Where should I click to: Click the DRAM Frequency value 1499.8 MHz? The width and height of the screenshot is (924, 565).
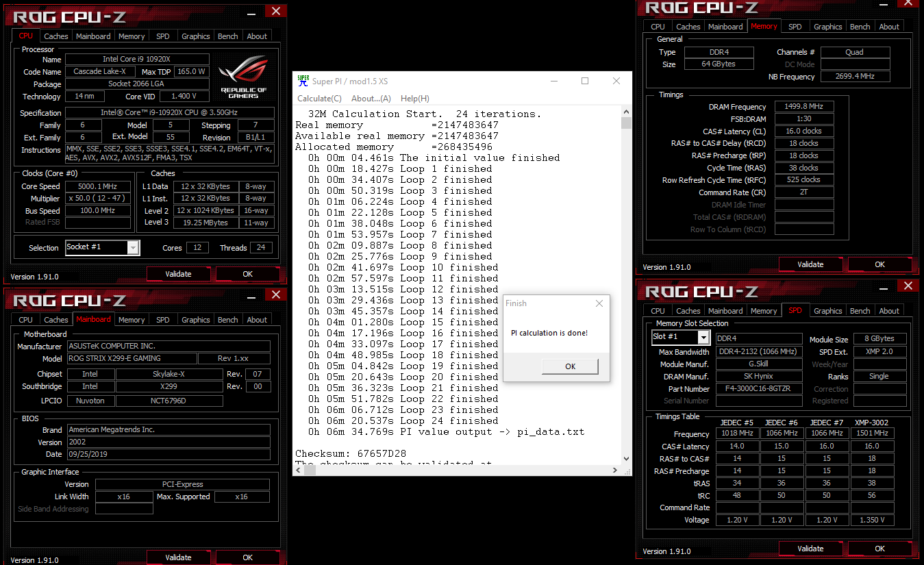tap(804, 107)
